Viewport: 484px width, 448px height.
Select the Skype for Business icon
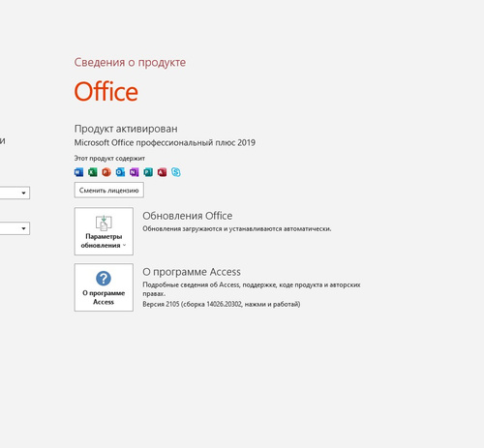point(176,172)
